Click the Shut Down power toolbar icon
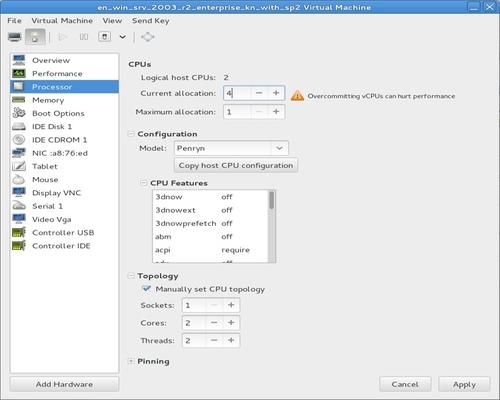Screen dimensions: 500x400 tap(104, 37)
